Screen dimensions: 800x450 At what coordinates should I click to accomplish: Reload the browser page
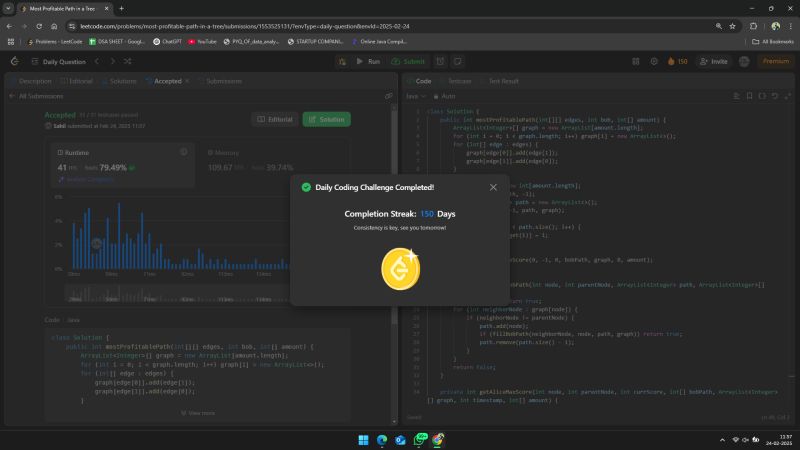click(39, 26)
